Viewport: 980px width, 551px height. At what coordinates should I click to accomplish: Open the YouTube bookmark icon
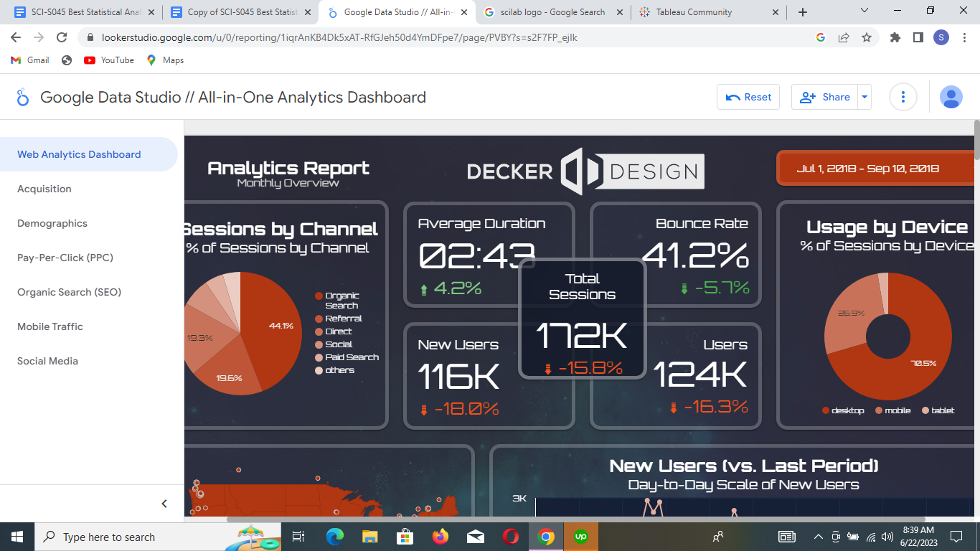click(89, 60)
